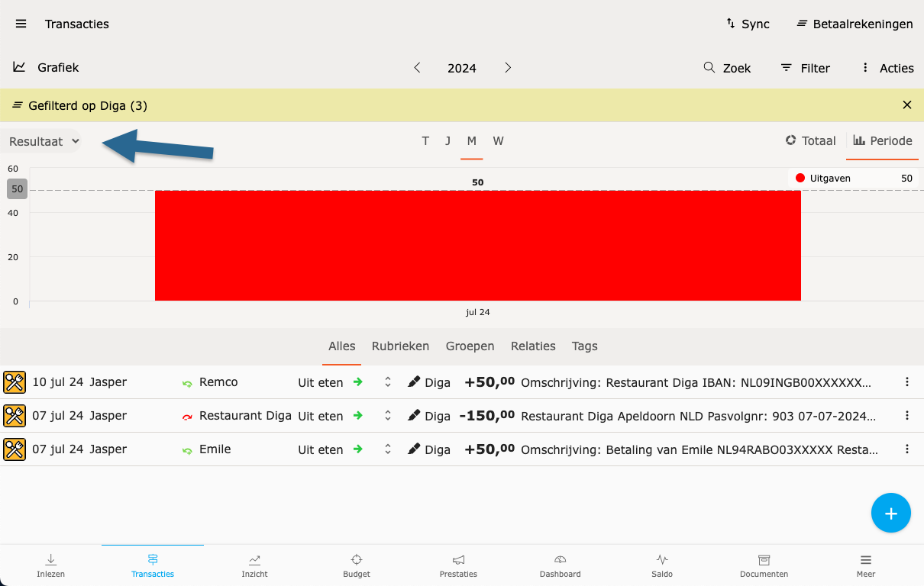Screen dimensions: 924x586
Task: Click green arrow after Uit eten in Restaurant Diga row
Action: 357,416
